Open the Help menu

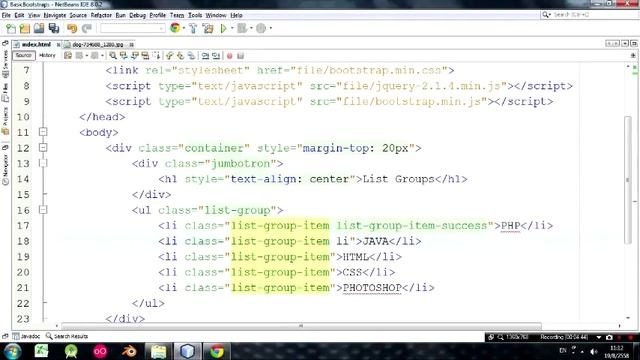[236, 15]
